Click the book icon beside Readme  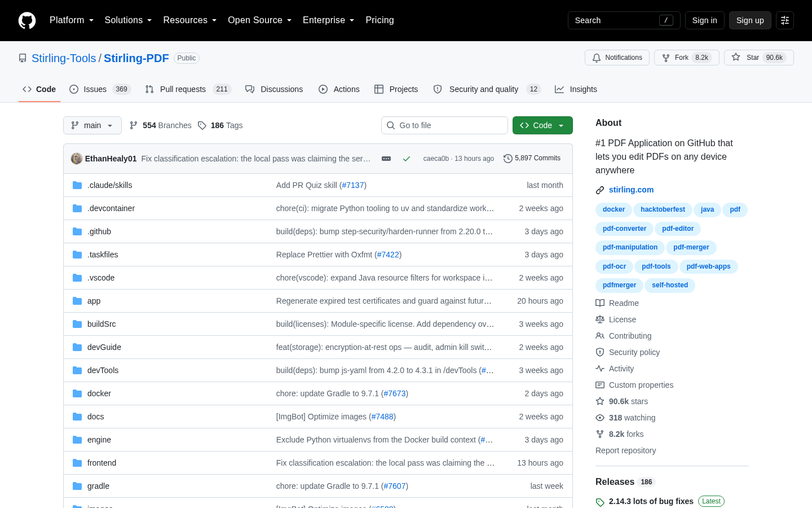600,303
